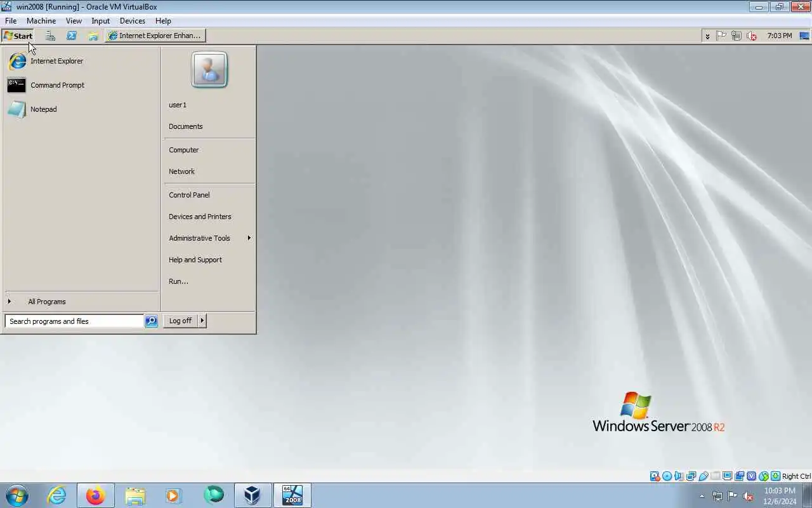This screenshot has height=508, width=812.
Task: Open Documents from the Start menu
Action: (x=209, y=126)
